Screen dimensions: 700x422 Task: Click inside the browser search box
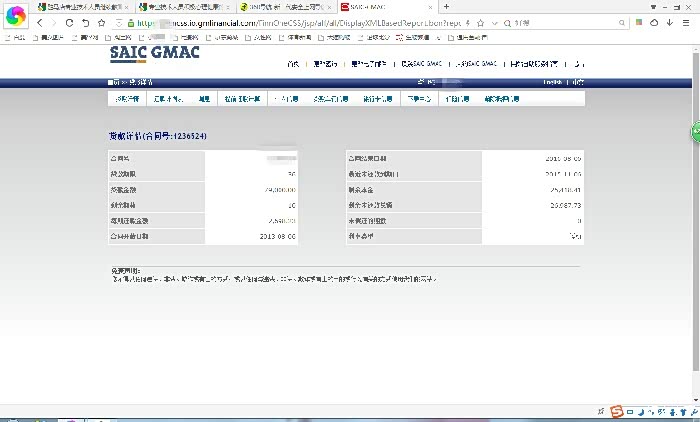pyautogui.click(x=565, y=23)
